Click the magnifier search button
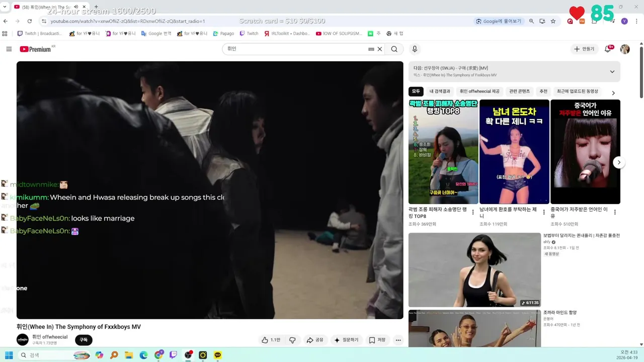644x362 pixels. [x=394, y=49]
